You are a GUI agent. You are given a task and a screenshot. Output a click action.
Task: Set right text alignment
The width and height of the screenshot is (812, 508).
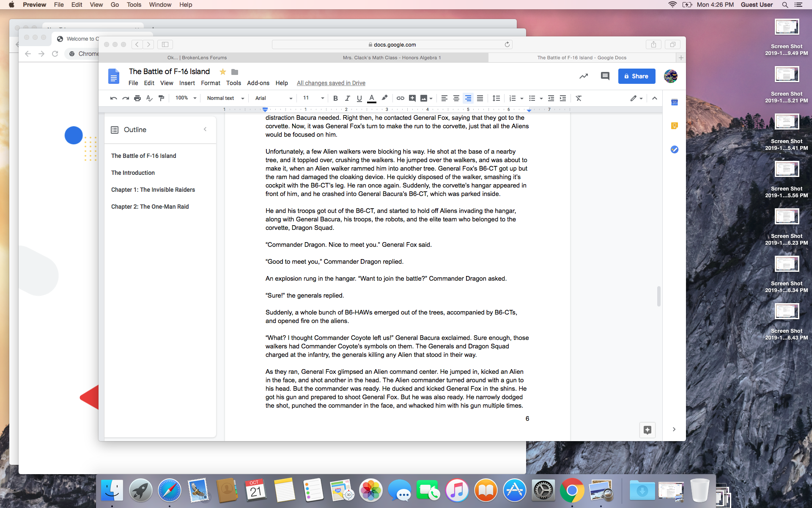468,98
